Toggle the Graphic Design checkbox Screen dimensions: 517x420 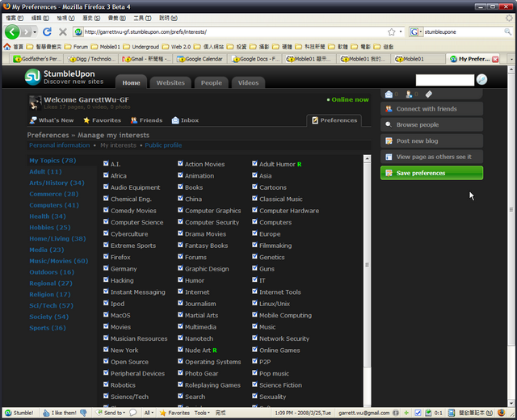(x=180, y=267)
